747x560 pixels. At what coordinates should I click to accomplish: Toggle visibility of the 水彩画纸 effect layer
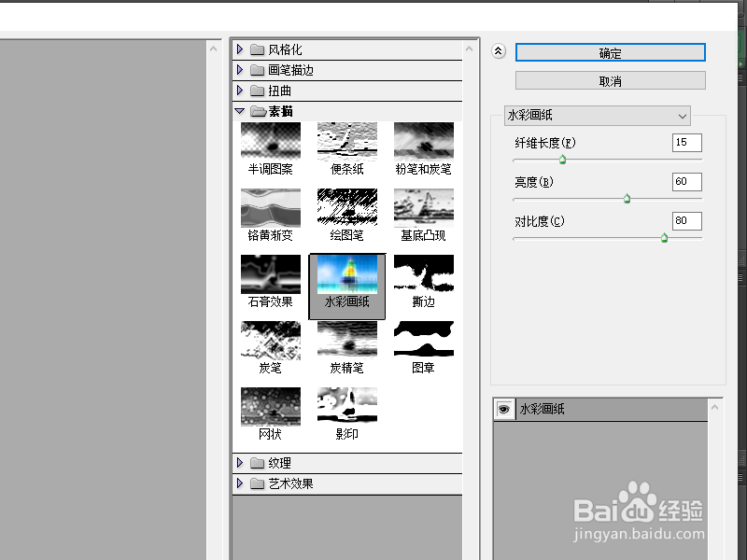click(x=502, y=409)
